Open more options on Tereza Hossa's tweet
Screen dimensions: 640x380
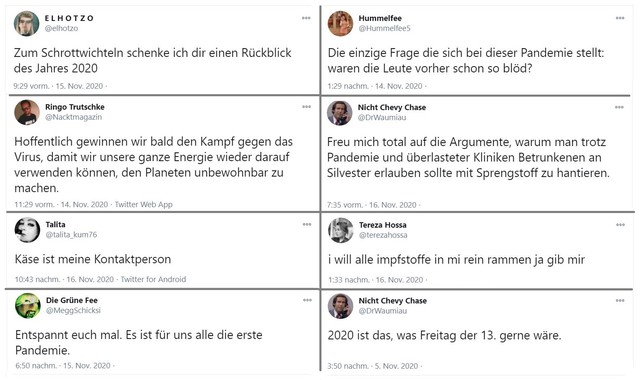click(x=620, y=225)
